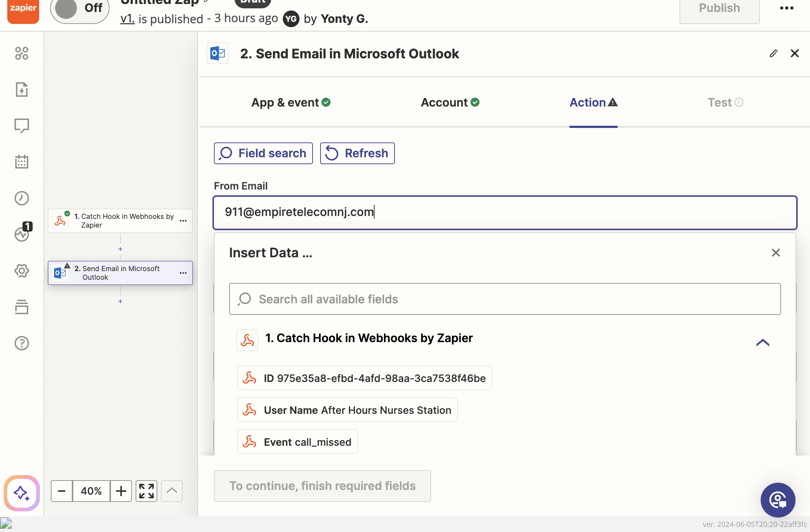Open the comments icon in sidebar

click(x=22, y=126)
